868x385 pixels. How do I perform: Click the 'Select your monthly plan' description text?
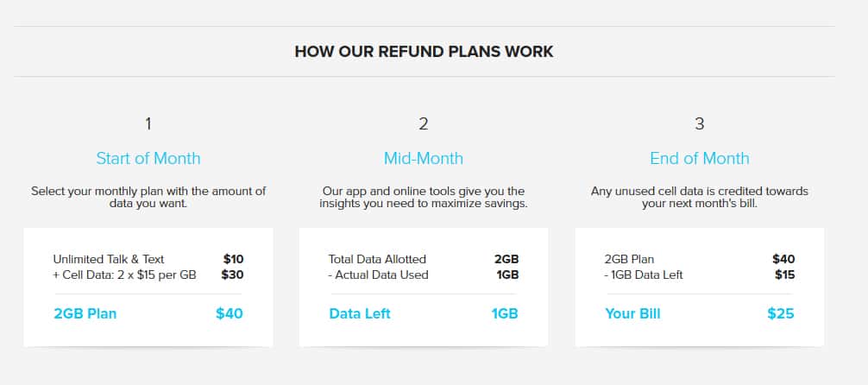(148, 197)
